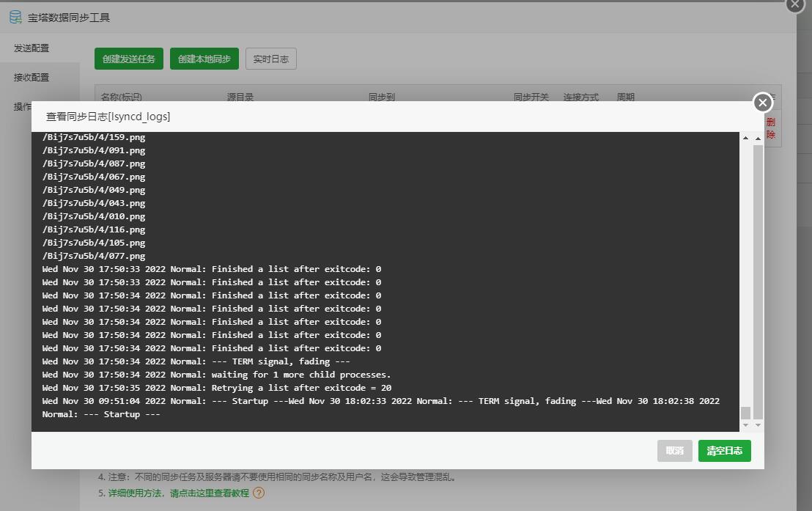The width and height of the screenshot is (812, 511).
Task: Click the help question mark icon after the tutorial link
Action: tap(259, 493)
